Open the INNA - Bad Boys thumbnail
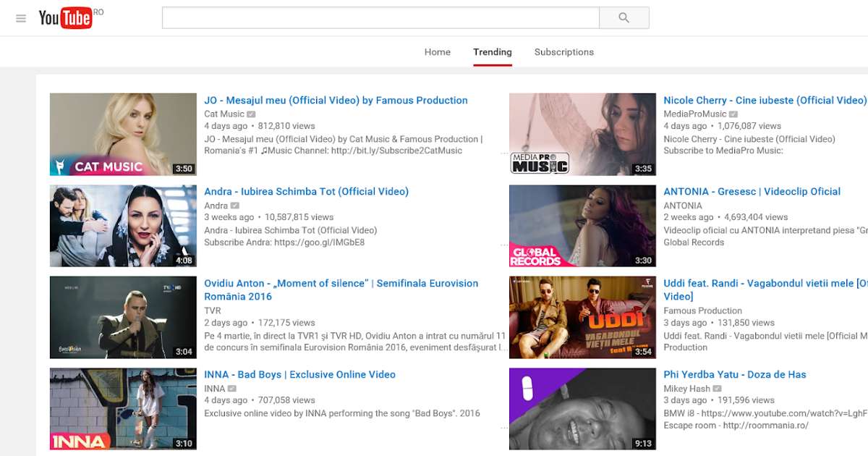The height and width of the screenshot is (456, 868). pos(123,410)
